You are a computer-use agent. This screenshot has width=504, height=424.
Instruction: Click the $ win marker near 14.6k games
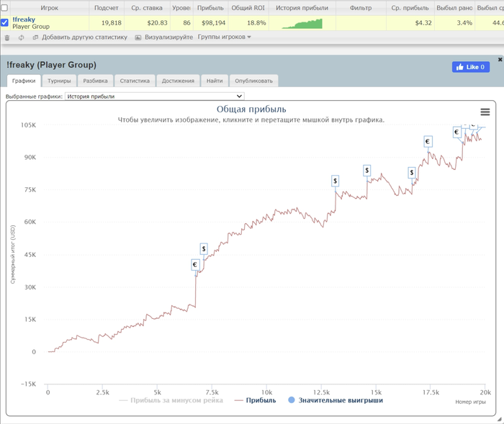[x=366, y=171]
